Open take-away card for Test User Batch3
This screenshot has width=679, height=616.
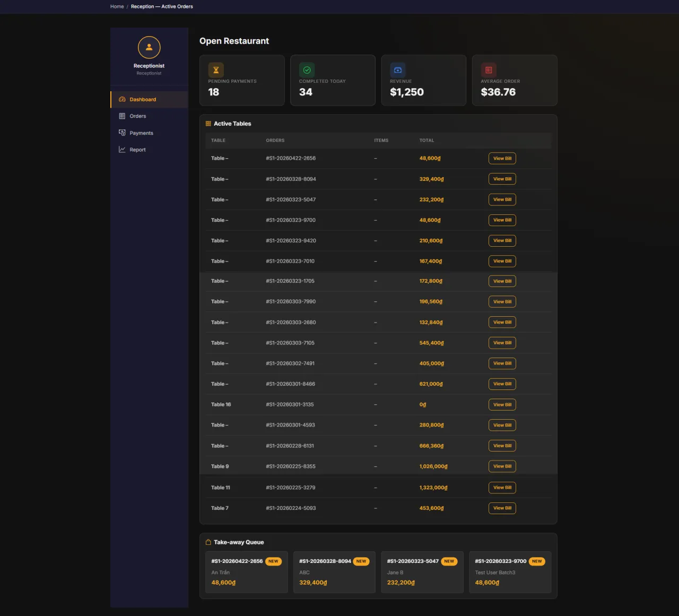click(x=510, y=572)
